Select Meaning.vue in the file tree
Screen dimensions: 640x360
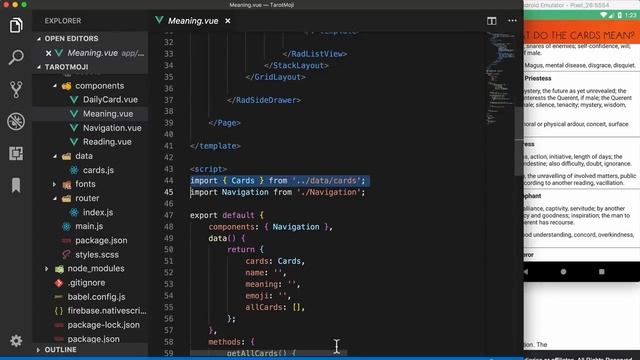(108, 114)
